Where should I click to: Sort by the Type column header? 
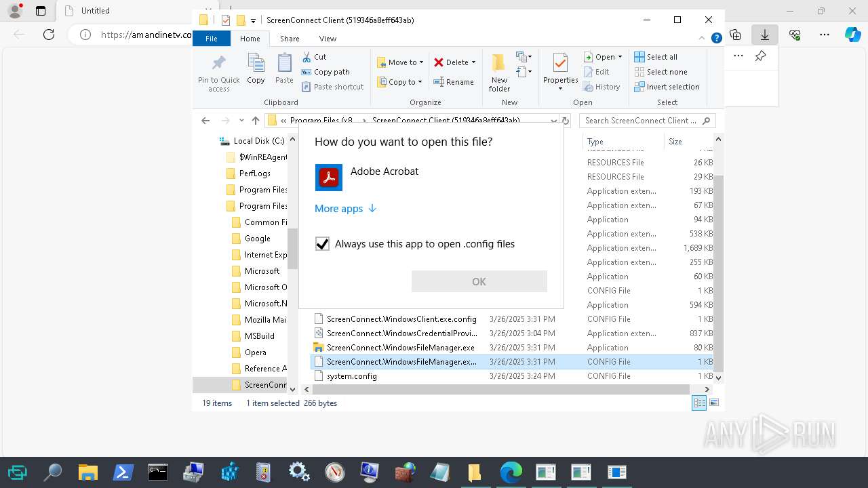[623, 141]
